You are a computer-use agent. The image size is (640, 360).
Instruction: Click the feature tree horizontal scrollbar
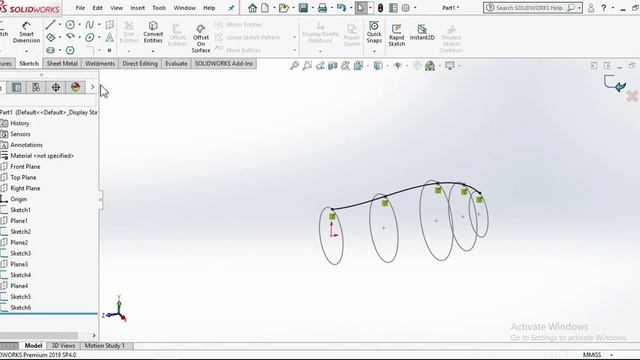[x=39, y=336]
